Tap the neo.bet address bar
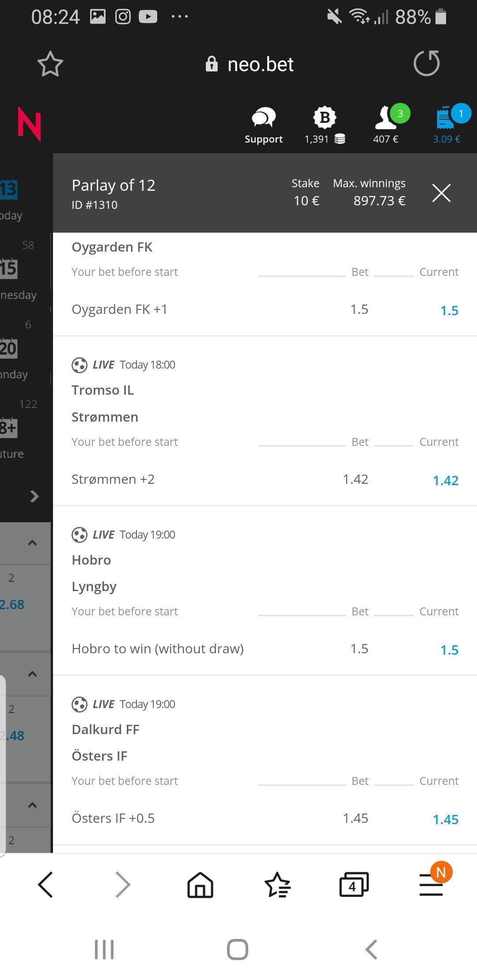The image size is (477, 980). tap(250, 64)
